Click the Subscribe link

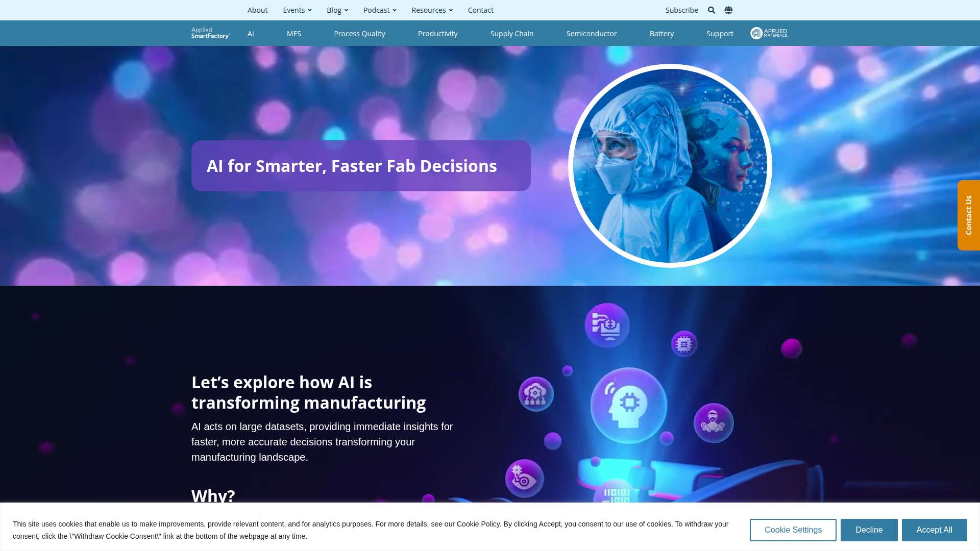click(x=681, y=10)
